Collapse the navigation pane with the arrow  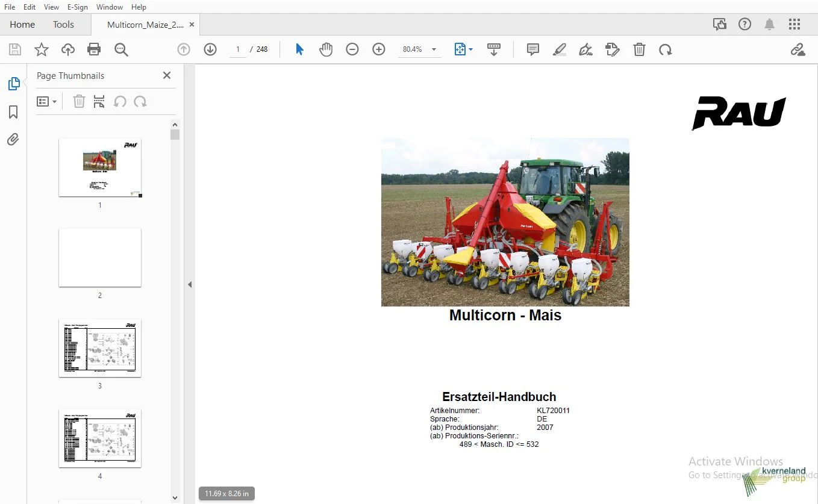click(x=190, y=284)
